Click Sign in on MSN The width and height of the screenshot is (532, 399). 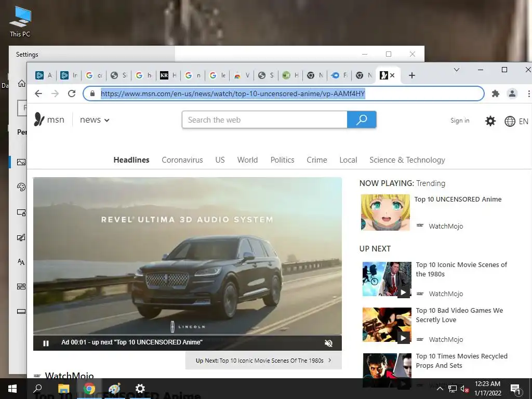460,121
